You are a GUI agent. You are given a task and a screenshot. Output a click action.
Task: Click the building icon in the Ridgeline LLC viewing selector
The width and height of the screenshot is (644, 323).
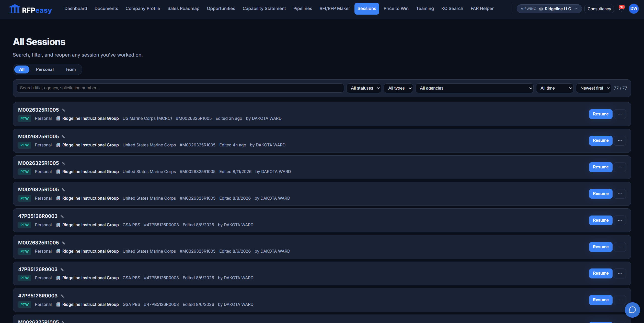point(541,9)
